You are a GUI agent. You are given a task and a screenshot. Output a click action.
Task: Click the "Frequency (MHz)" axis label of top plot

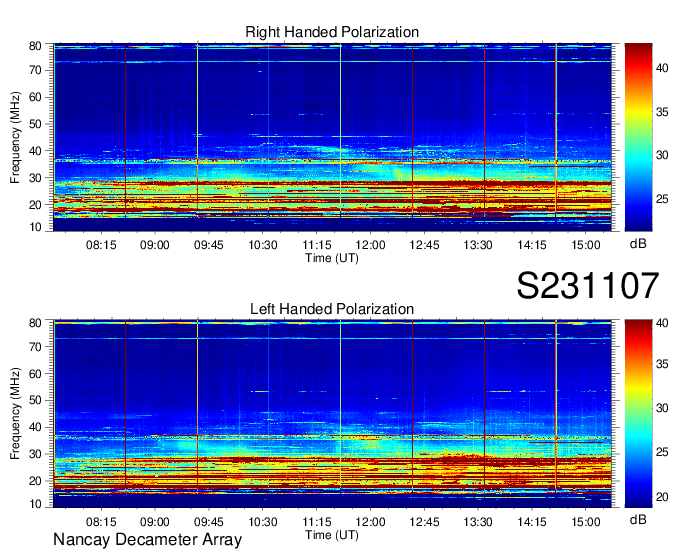[15, 137]
